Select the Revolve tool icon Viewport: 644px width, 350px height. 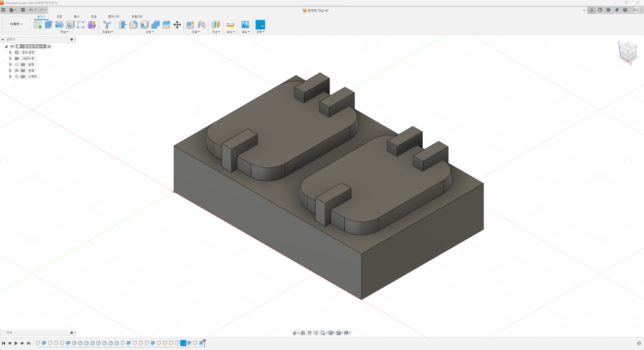(x=59, y=25)
